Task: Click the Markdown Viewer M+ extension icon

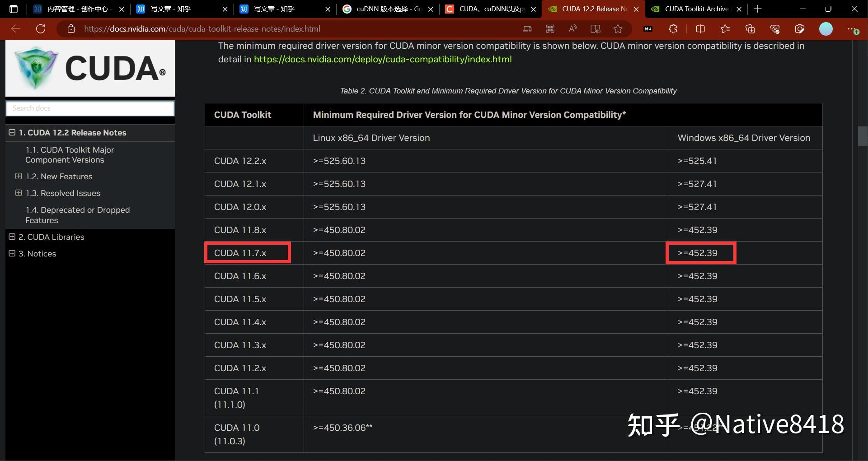Action: 647,28
